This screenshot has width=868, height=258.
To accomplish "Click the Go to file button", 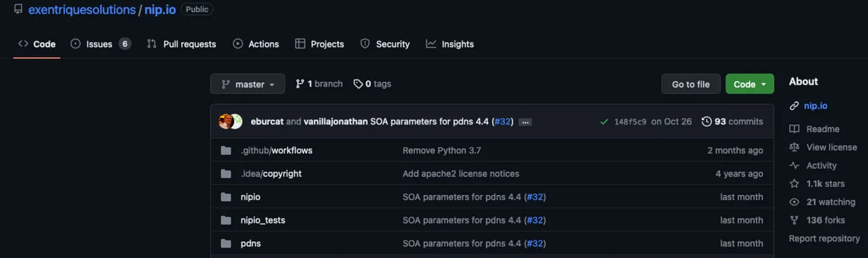I will pos(690,84).
